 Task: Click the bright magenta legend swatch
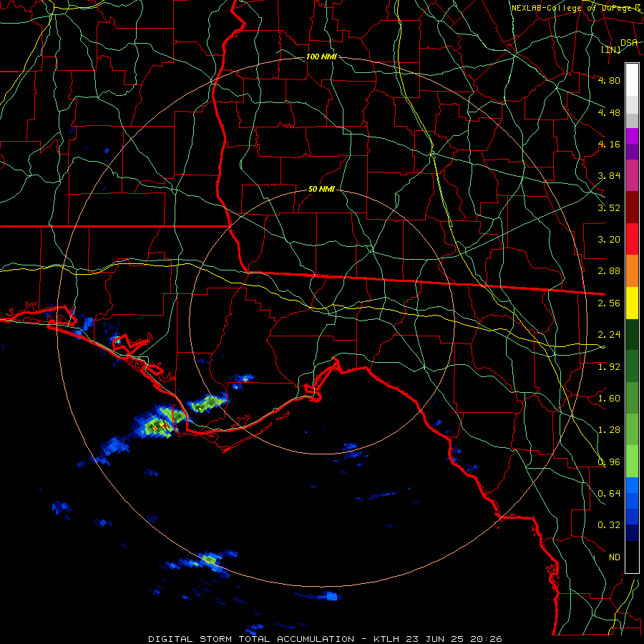click(x=632, y=136)
